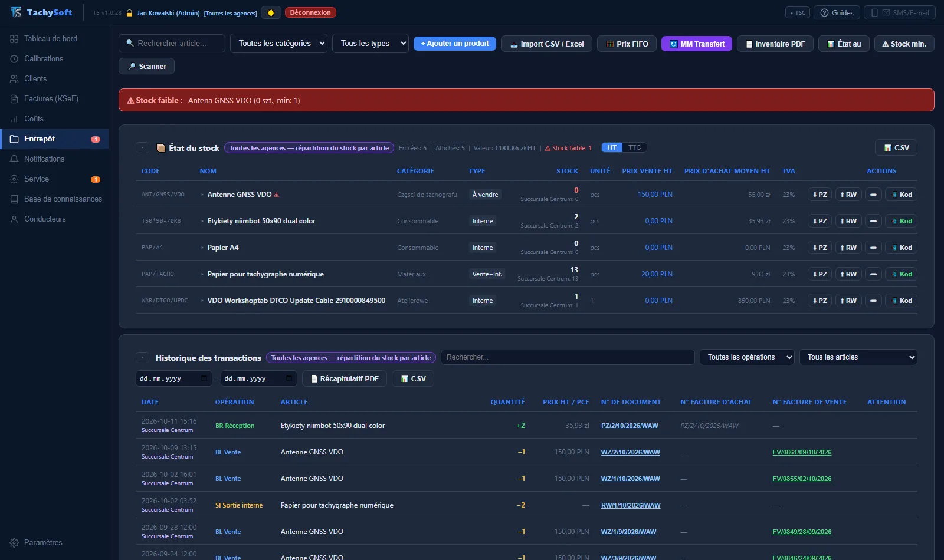Viewport: 944px width, 560px height.
Task: Open document link PZ/2/10/2026/WAW
Action: pos(630,426)
